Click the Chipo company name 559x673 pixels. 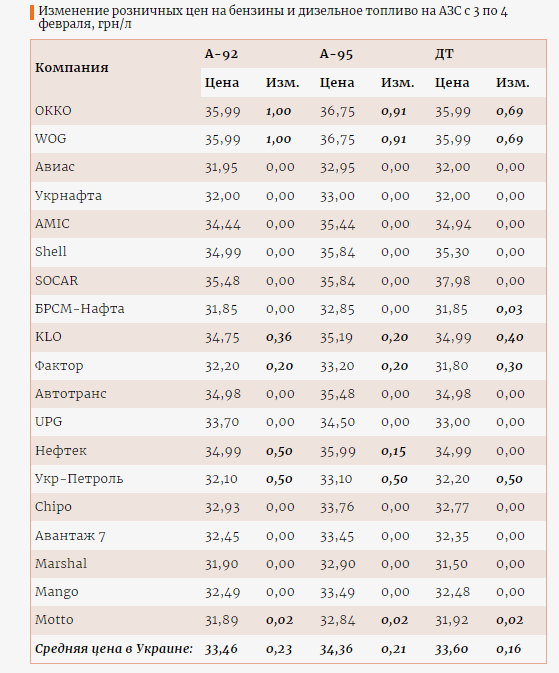click(53, 507)
